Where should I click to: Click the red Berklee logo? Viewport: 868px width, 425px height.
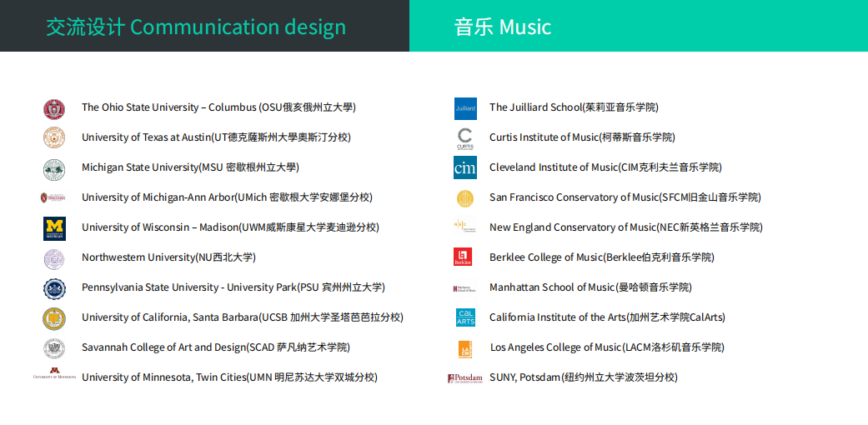pyautogui.click(x=463, y=257)
